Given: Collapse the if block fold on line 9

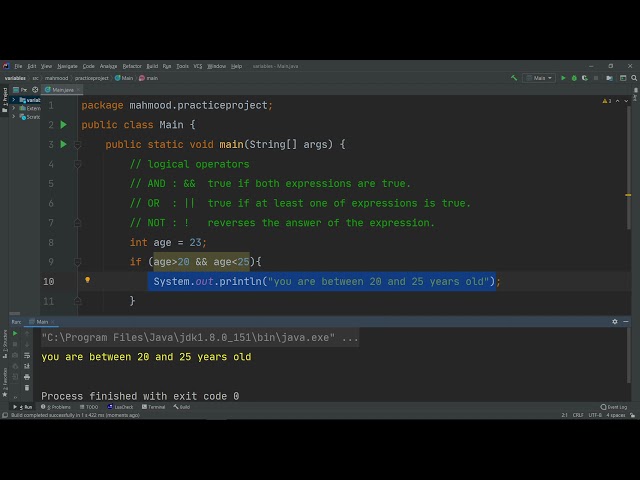Looking at the screenshot, I should point(78,262).
